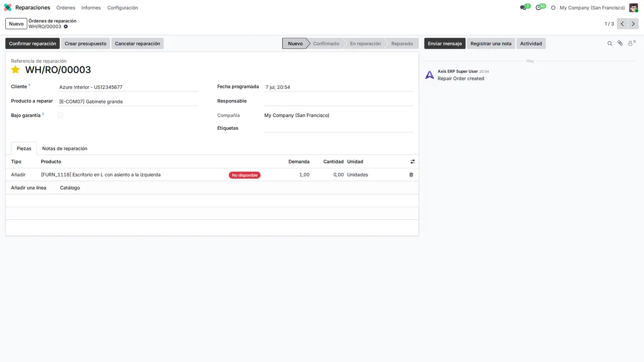This screenshot has height=362, width=644.
Task: Click the Bajo garantía help question mark
Action: [43, 114]
